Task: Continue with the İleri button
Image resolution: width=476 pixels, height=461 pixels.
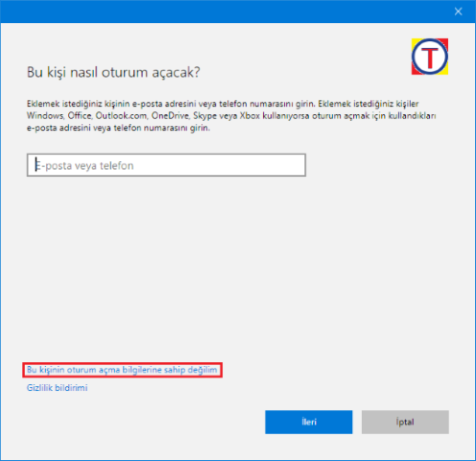Action: point(309,422)
